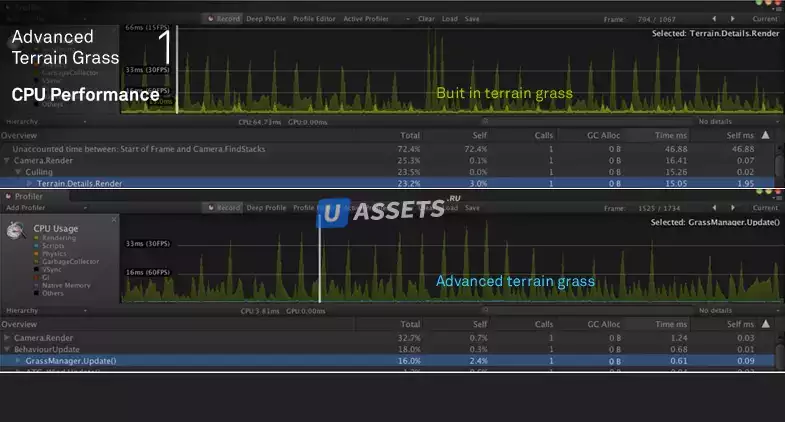Toggle Current frame in Terrain.Details.Render profiler
The width and height of the screenshot is (785, 422).
click(765, 19)
